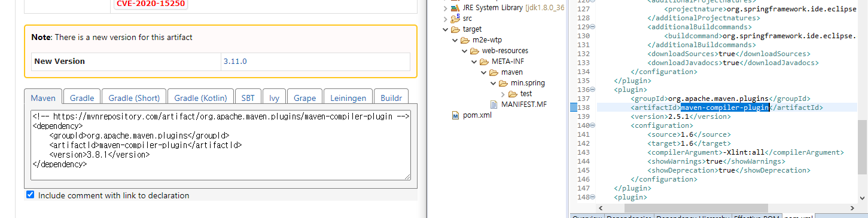This screenshot has height=218, width=868.
Task: Click the highlighted maven-compiler-plugin text in editor
Action: (x=724, y=108)
